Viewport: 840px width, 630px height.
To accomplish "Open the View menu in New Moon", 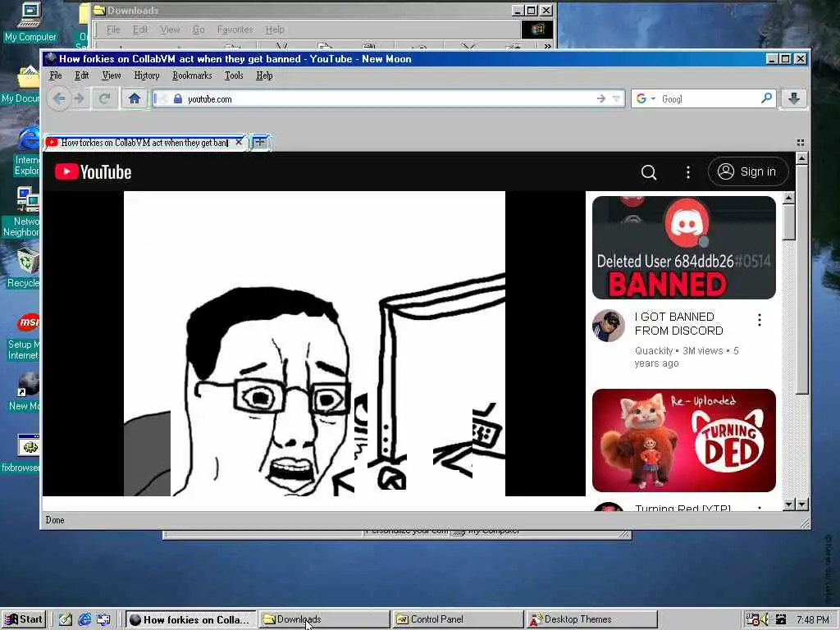I will (112, 75).
